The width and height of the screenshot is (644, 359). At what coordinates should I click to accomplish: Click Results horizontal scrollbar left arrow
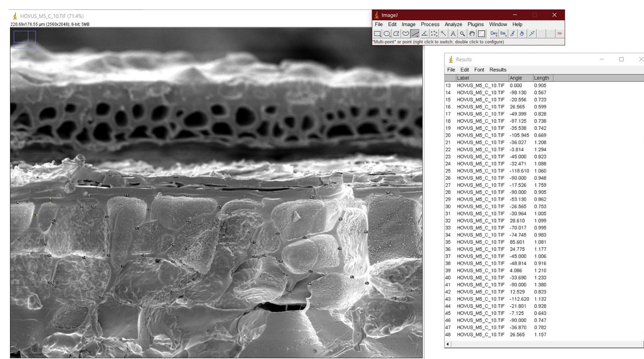pyautogui.click(x=448, y=344)
